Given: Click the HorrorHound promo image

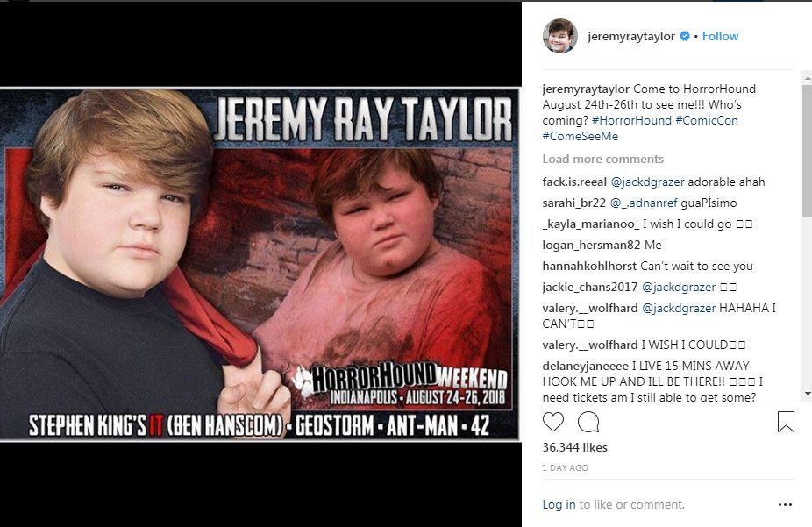Looking at the screenshot, I should coord(260,264).
